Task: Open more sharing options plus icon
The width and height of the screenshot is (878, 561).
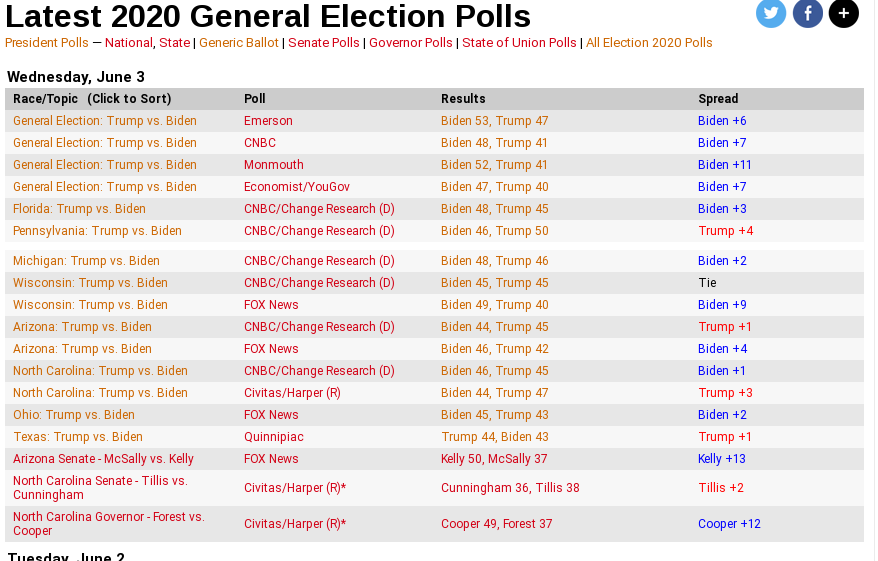Action: pos(844,12)
